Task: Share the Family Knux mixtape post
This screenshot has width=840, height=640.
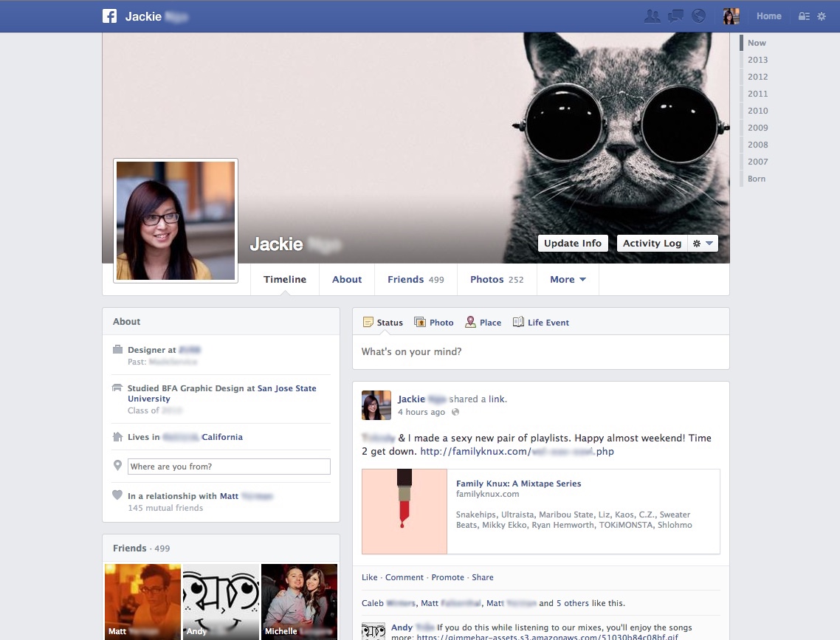Action: (483, 577)
